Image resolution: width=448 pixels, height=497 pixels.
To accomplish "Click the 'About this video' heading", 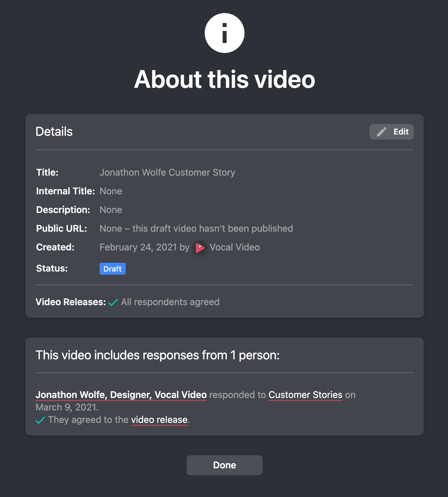I will coord(224,79).
